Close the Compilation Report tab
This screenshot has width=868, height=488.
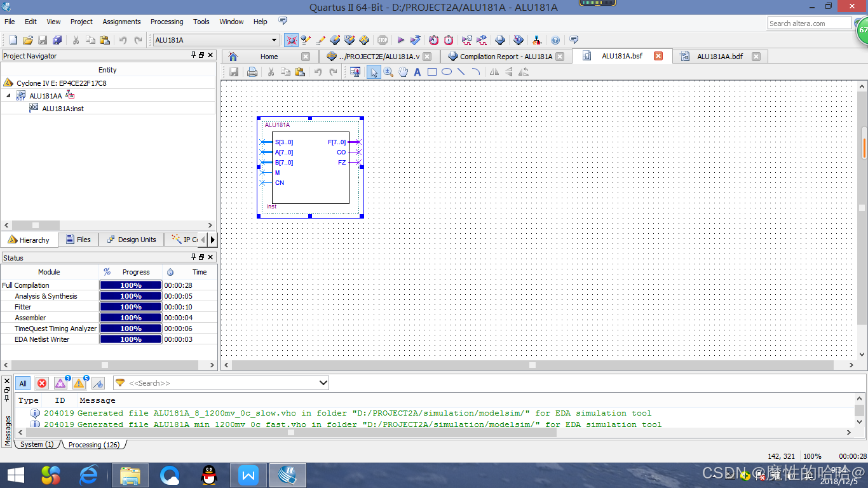click(560, 57)
